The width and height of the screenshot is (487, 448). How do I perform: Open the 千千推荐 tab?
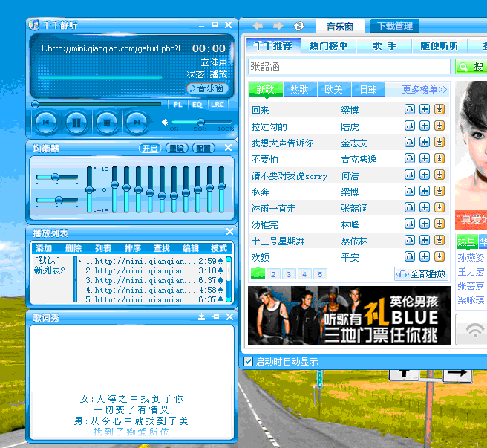tap(273, 46)
